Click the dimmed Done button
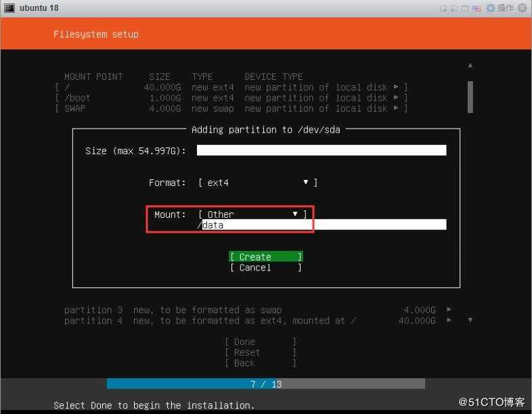The width and height of the screenshot is (532, 414). point(260,342)
